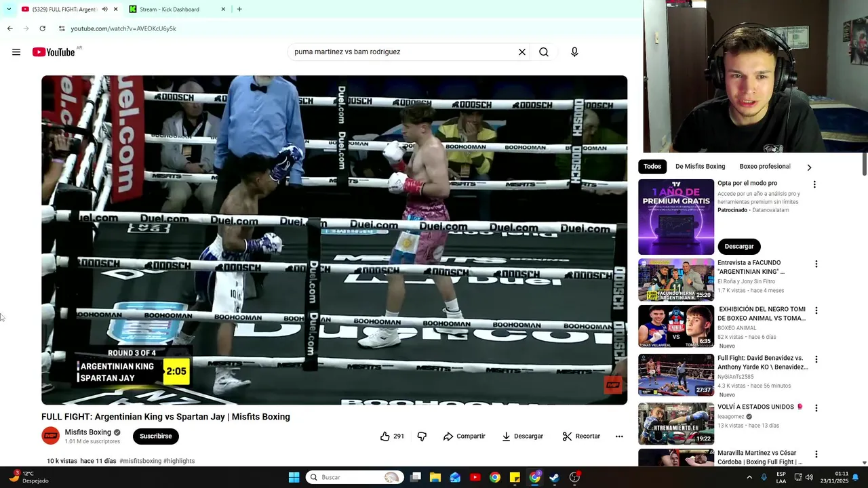Share the video via Compartir
The image size is (868, 488).
coord(465,436)
